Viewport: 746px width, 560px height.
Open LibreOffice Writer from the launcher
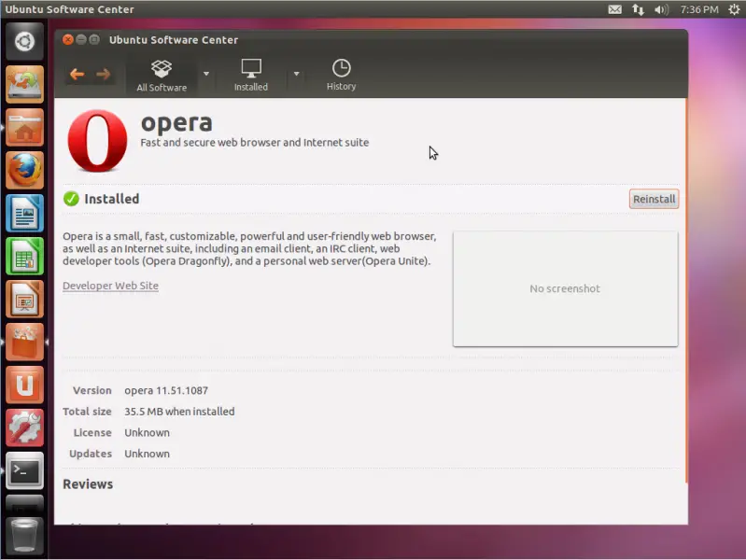[24, 213]
